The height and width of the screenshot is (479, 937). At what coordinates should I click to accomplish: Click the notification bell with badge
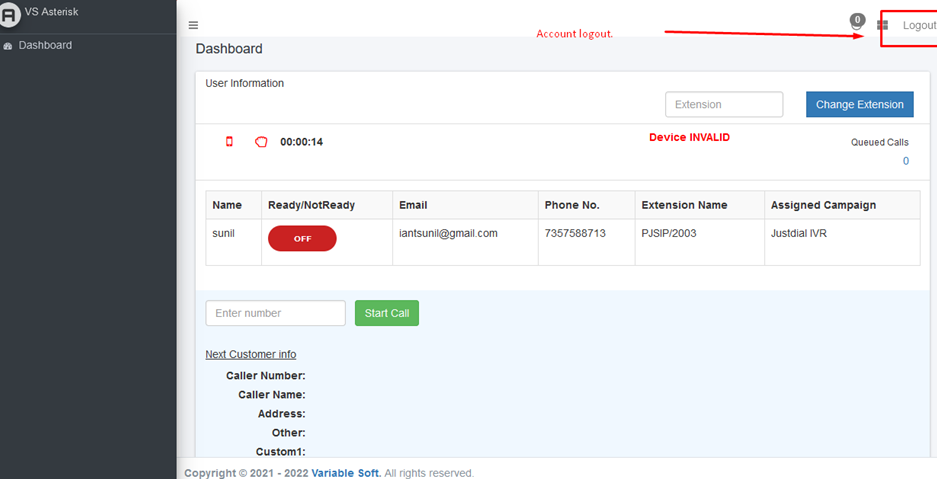point(856,23)
